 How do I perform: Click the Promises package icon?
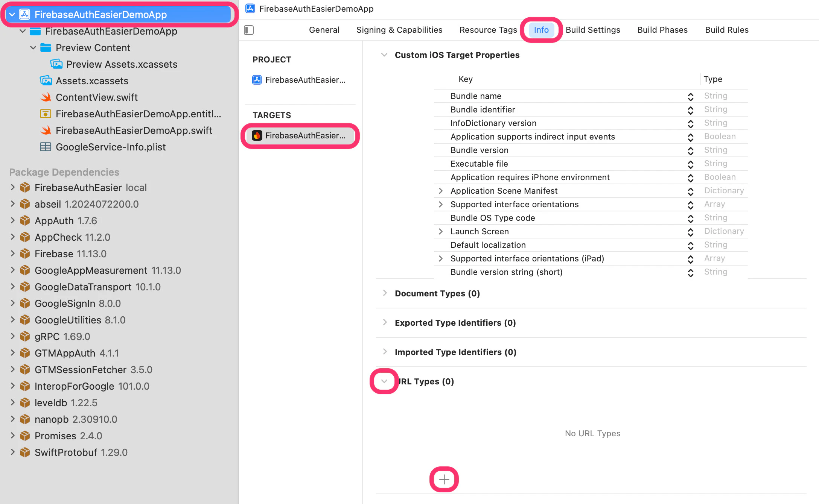click(25, 436)
